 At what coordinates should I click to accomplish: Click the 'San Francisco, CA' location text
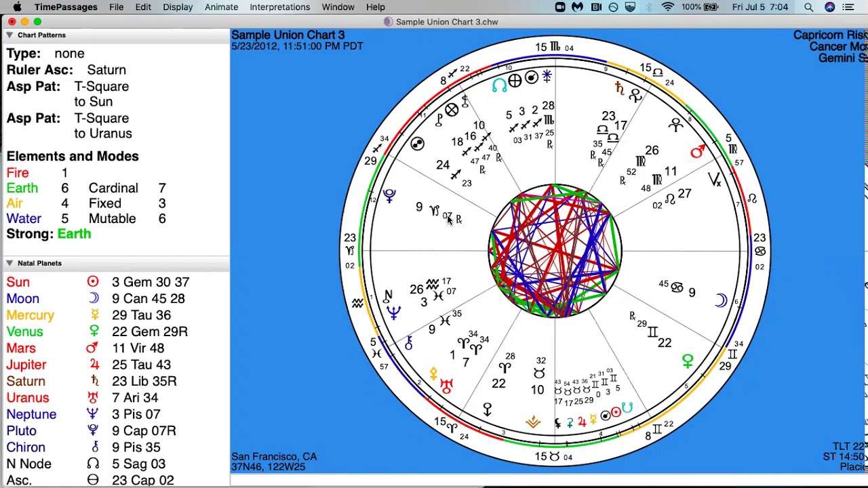click(x=274, y=456)
